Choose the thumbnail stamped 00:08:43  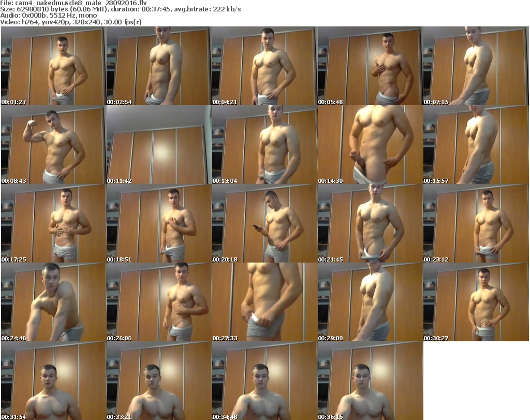pyautogui.click(x=53, y=144)
